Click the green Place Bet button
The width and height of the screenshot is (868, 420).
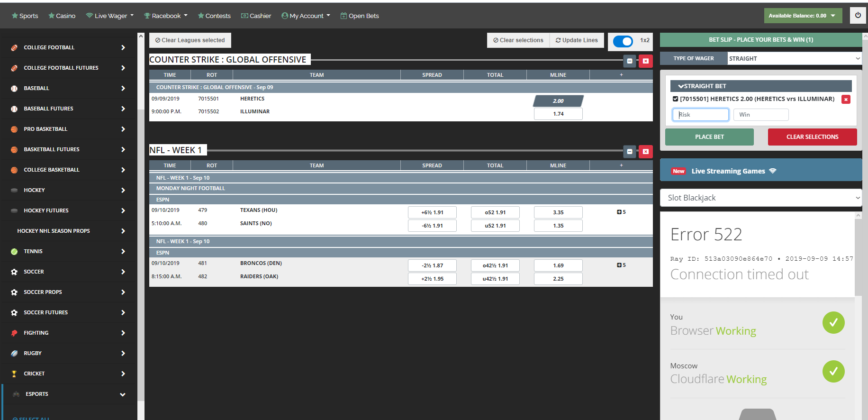pos(709,137)
